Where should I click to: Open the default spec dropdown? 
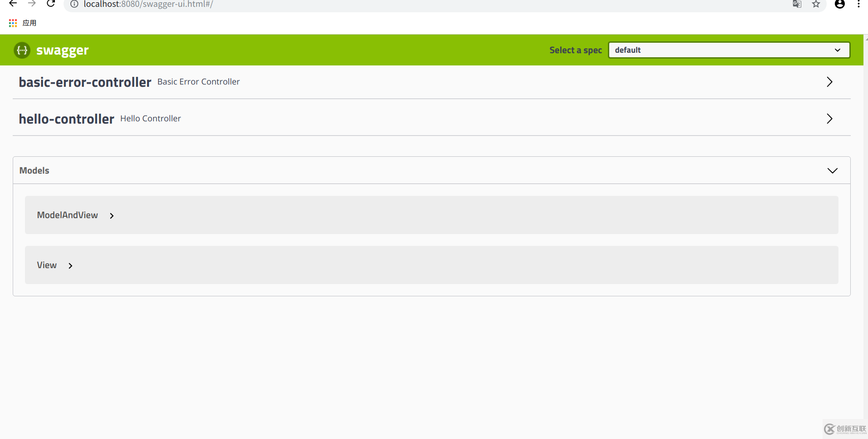click(x=728, y=50)
